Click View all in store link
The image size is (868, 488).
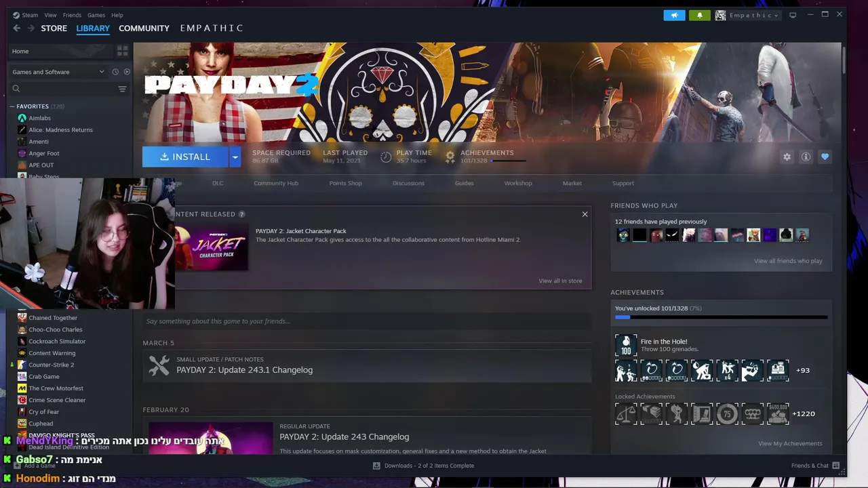560,281
